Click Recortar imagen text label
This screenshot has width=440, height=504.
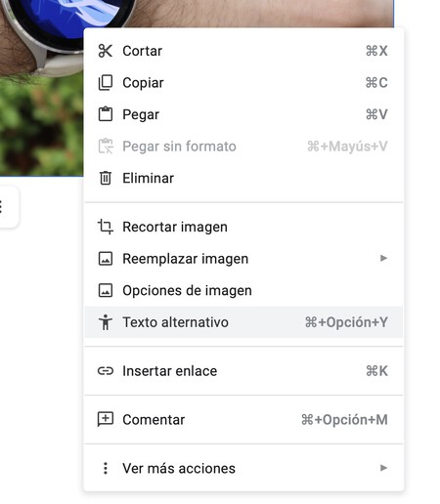tap(175, 227)
